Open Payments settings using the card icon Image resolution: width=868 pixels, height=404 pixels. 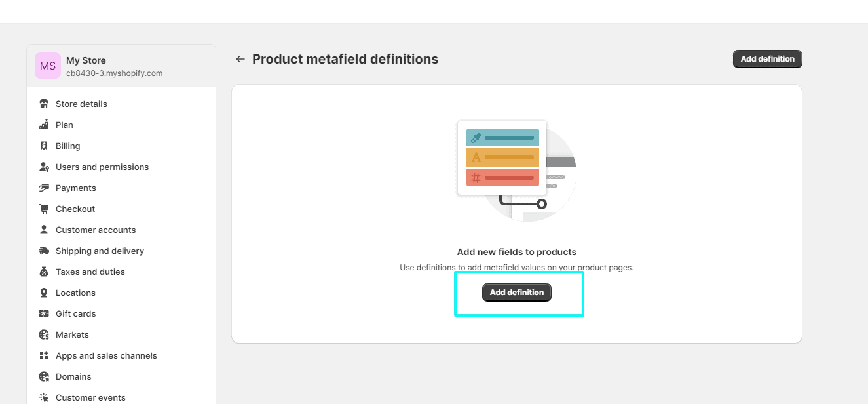click(x=44, y=188)
